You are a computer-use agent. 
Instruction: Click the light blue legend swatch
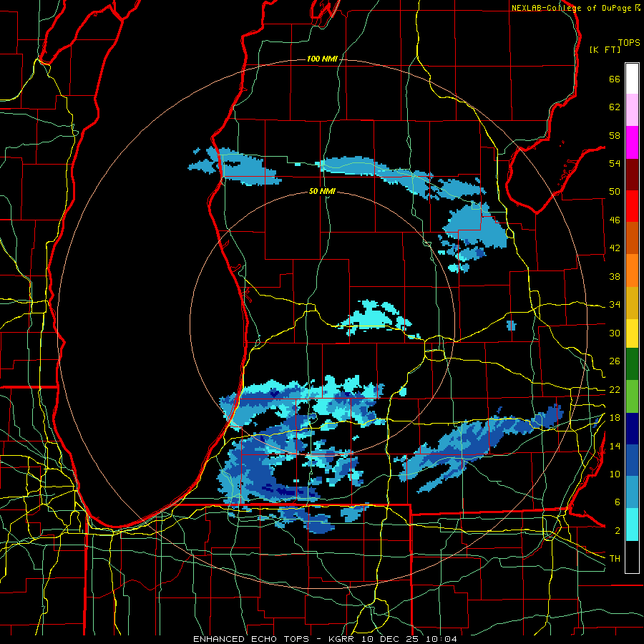pyautogui.click(x=632, y=492)
